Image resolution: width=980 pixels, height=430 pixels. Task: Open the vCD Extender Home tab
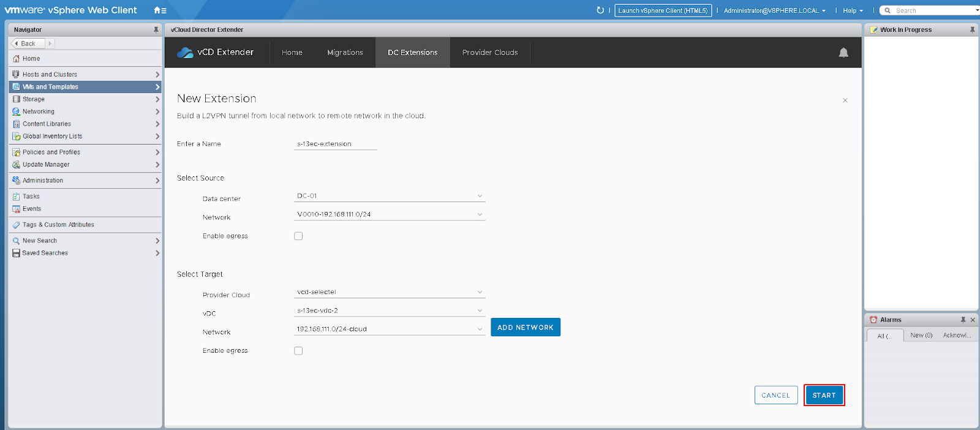tap(292, 53)
